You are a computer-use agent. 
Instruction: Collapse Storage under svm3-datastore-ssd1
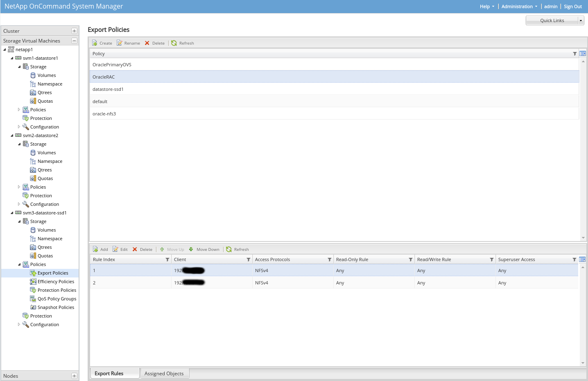19,221
